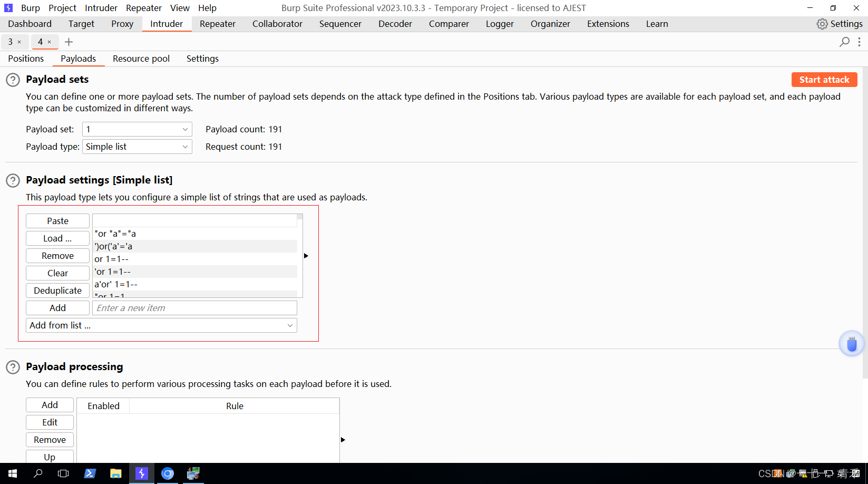Image resolution: width=868 pixels, height=484 pixels.
Task: Open PowerShell from the taskbar
Action: (x=90, y=473)
